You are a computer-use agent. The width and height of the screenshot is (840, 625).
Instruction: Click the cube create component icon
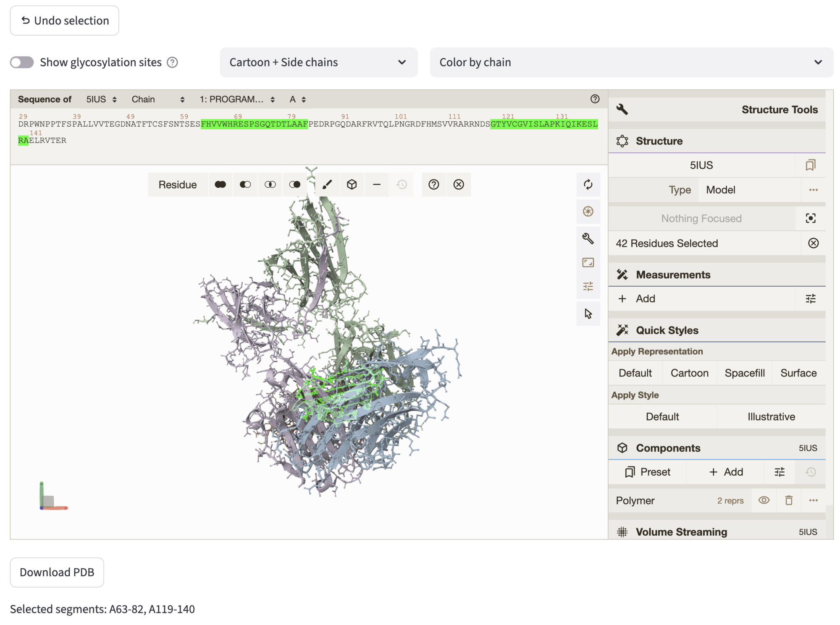pyautogui.click(x=352, y=185)
